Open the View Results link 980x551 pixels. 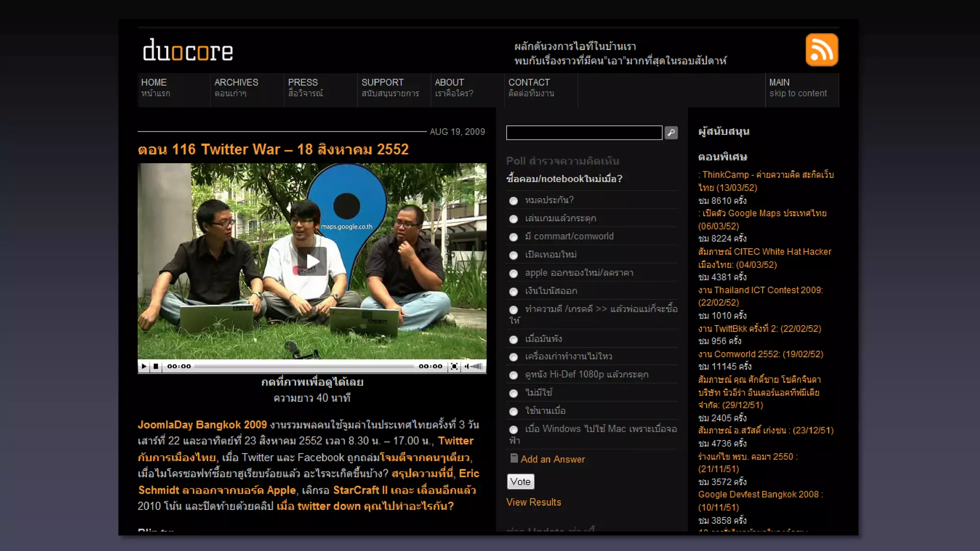(533, 502)
